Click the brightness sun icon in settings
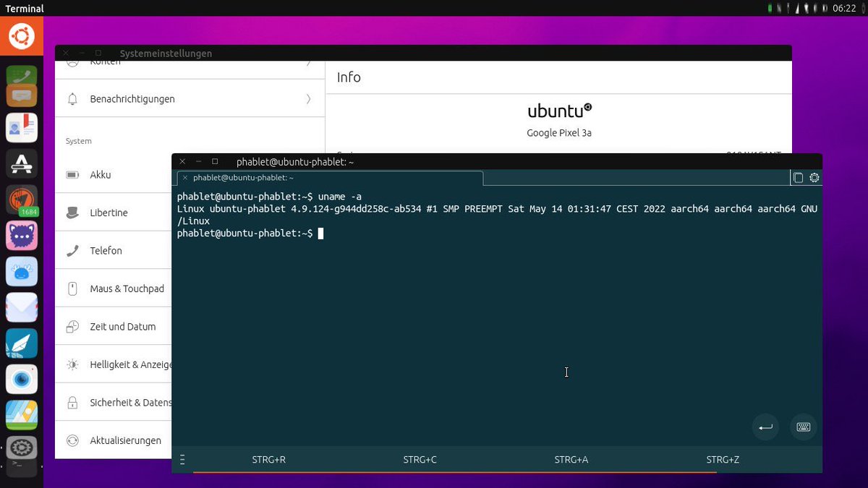868x488 pixels. pos(72,364)
